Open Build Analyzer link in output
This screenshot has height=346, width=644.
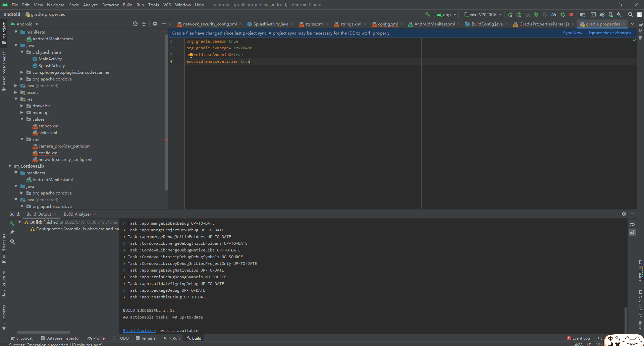point(139,331)
